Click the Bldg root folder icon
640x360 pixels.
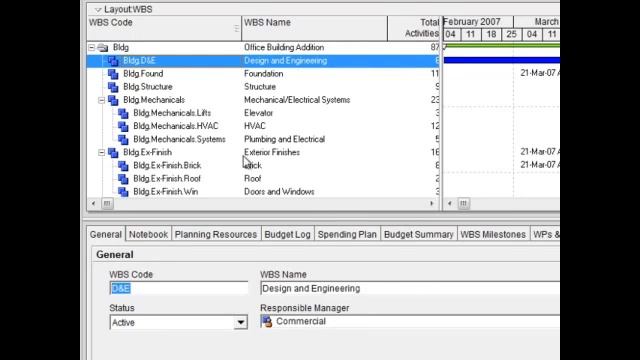click(x=103, y=48)
